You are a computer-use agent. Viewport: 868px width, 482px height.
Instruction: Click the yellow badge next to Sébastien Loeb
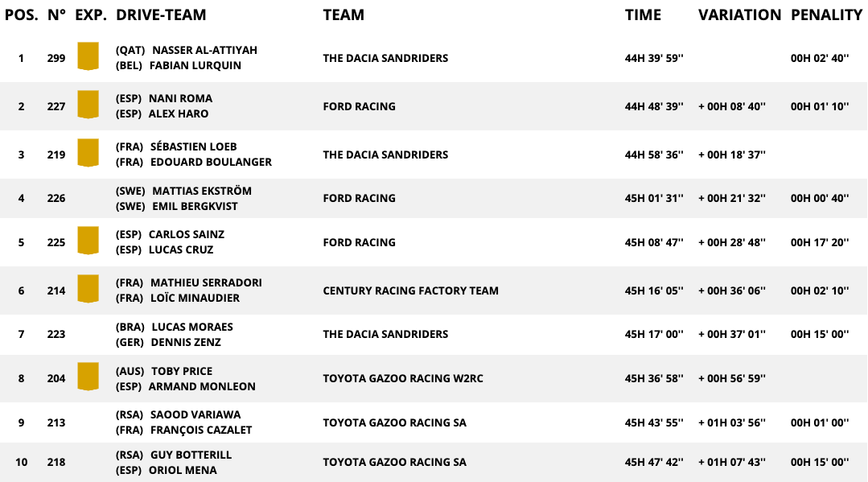pyautogui.click(x=88, y=153)
